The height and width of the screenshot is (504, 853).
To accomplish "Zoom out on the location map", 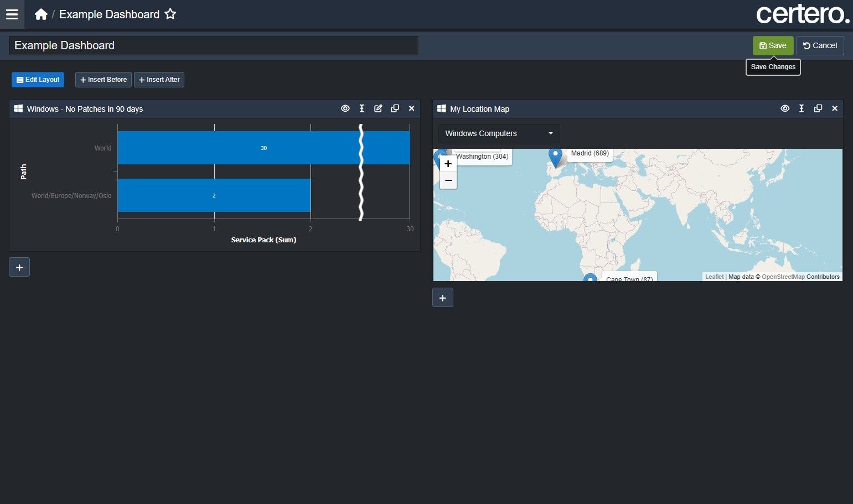I will [x=448, y=180].
